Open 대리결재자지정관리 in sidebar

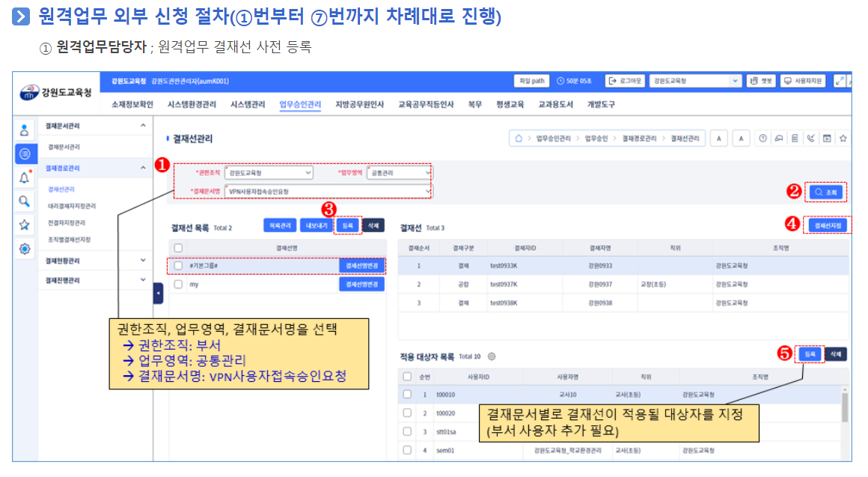[72, 206]
